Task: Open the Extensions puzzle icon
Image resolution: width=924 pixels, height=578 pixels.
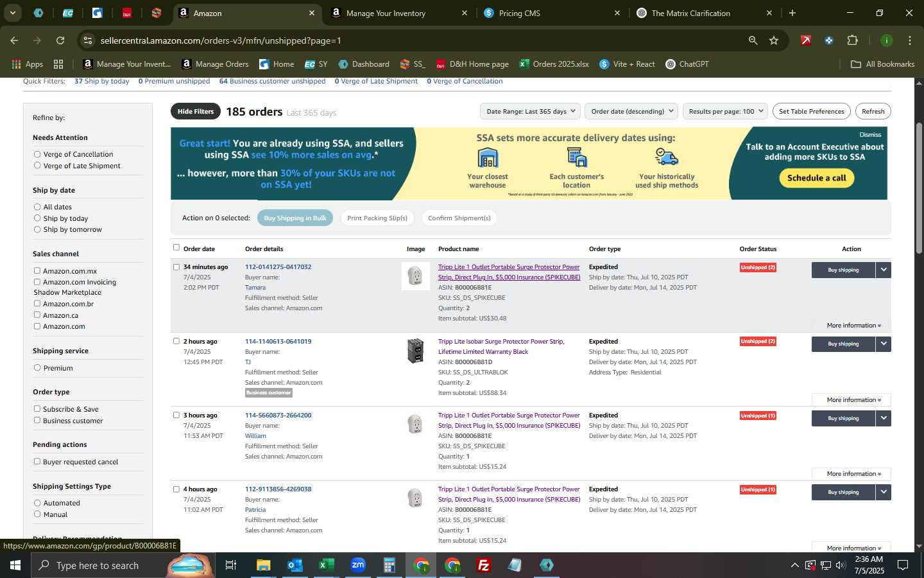Action: point(852,40)
